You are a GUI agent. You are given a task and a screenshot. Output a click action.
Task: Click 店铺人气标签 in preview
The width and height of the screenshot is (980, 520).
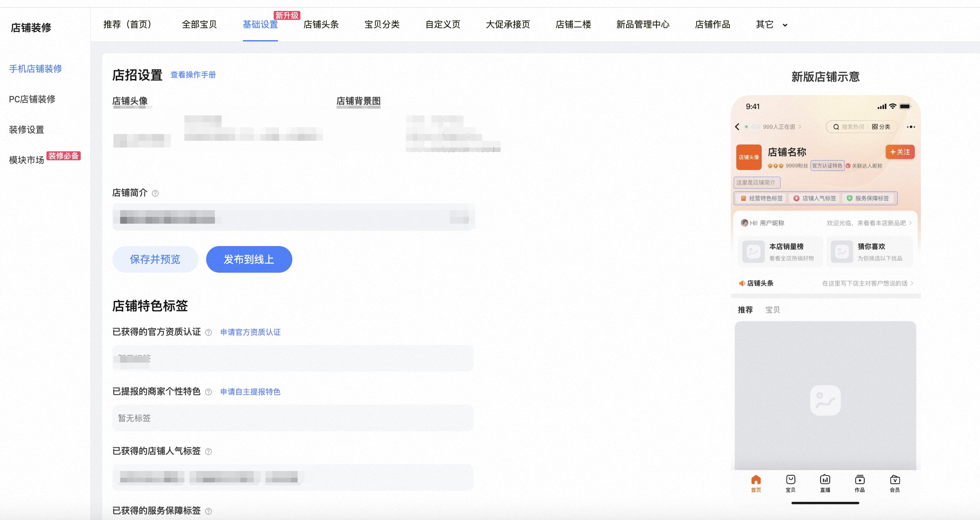click(815, 198)
